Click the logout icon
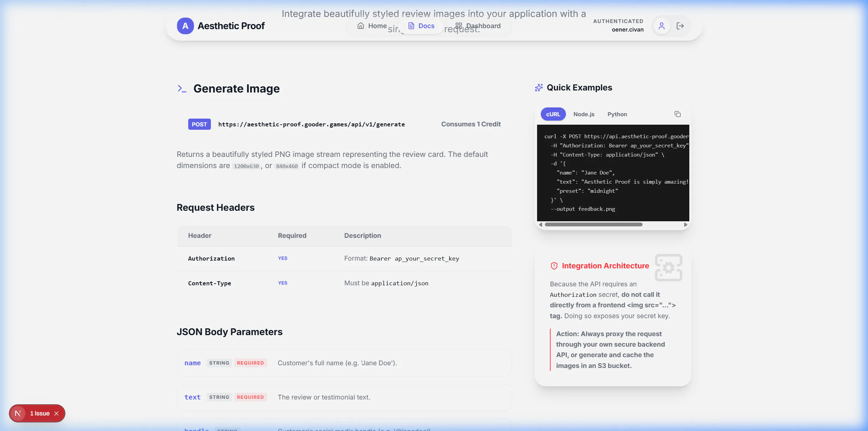The height and width of the screenshot is (431, 868). (680, 26)
